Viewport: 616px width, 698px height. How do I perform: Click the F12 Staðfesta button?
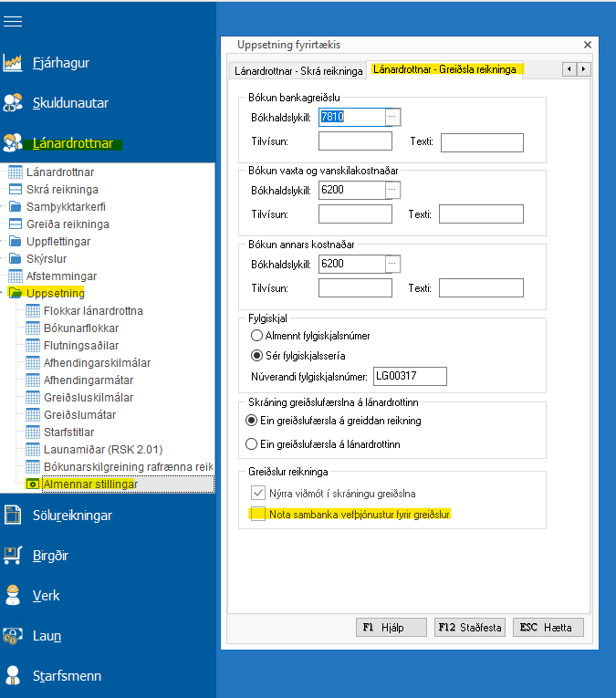470,628
